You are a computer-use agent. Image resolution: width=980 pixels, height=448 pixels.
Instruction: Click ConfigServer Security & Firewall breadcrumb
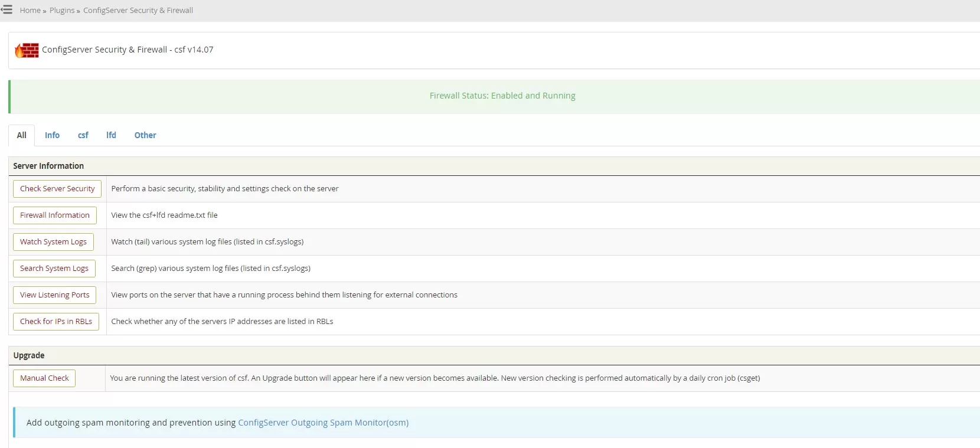coord(138,11)
